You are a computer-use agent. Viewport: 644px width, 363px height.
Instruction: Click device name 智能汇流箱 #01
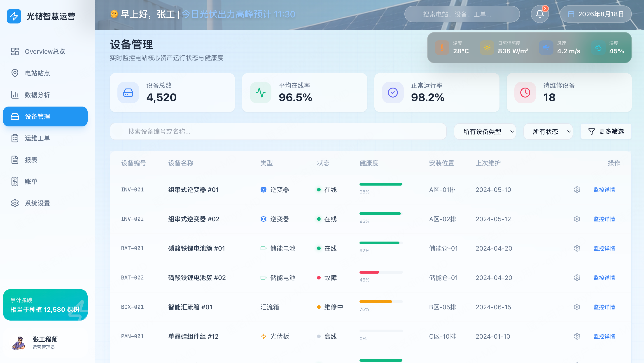coord(190,307)
